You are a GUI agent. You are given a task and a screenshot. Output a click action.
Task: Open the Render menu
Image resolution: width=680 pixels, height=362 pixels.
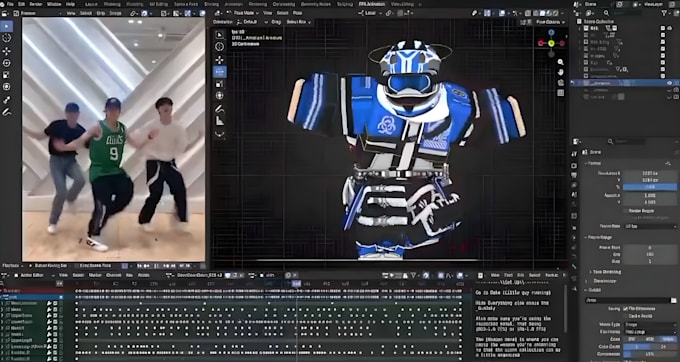(x=36, y=4)
